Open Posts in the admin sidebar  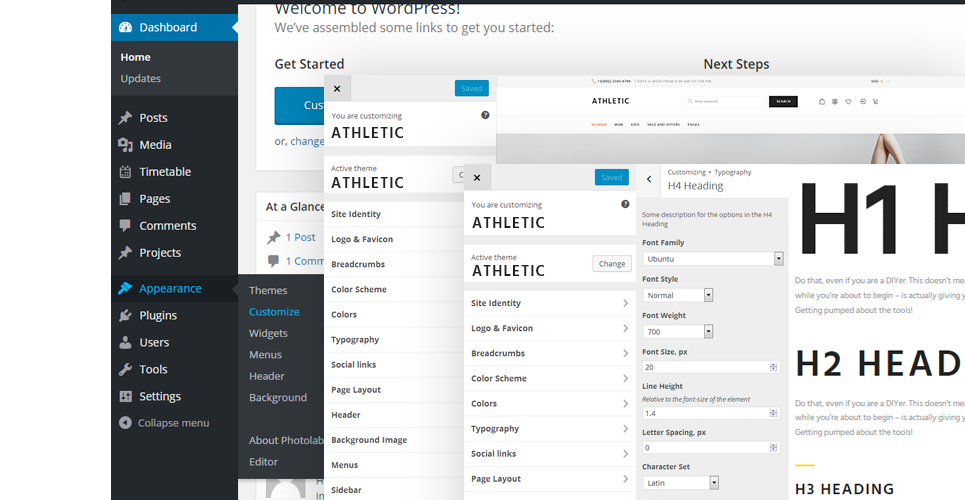point(174,118)
